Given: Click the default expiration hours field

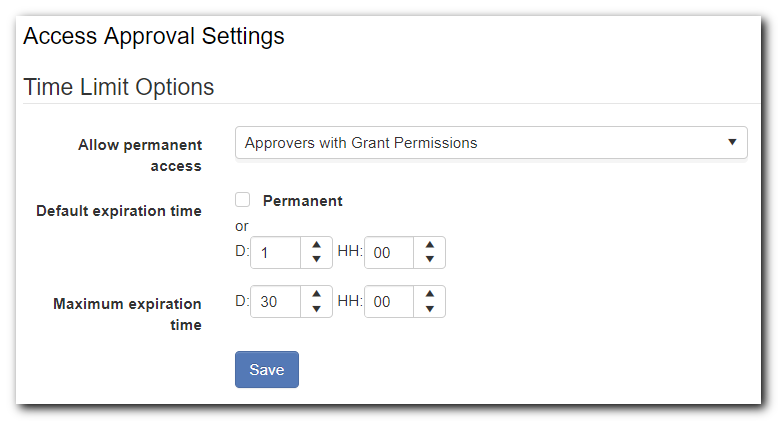Looking at the screenshot, I should [389, 253].
